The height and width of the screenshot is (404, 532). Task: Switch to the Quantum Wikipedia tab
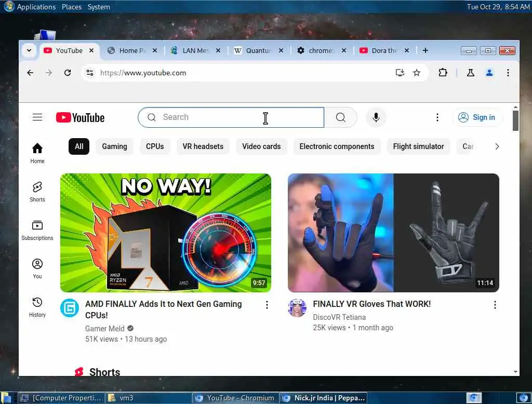click(259, 50)
